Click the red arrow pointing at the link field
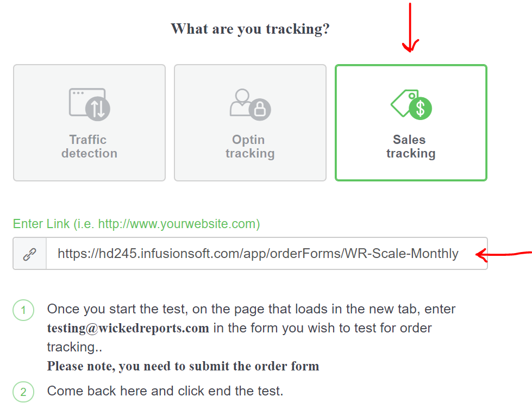Image resolution: width=532 pixels, height=409 pixels. 504,255
